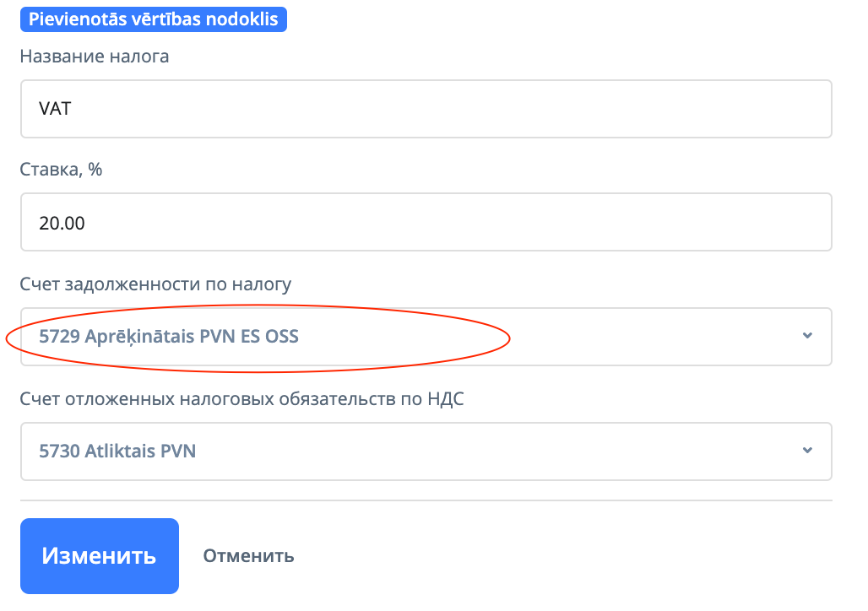
Task: Focus the "Название налога" input field
Action: coord(426,109)
